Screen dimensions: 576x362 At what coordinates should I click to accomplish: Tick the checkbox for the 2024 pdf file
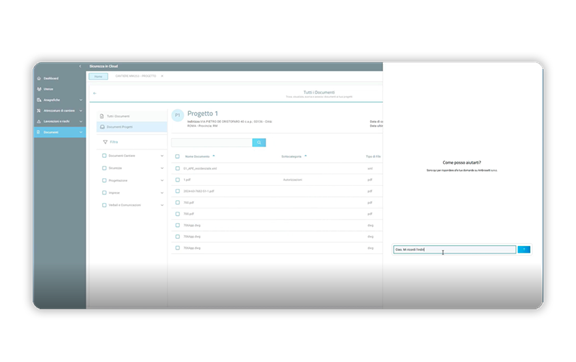coord(177,191)
